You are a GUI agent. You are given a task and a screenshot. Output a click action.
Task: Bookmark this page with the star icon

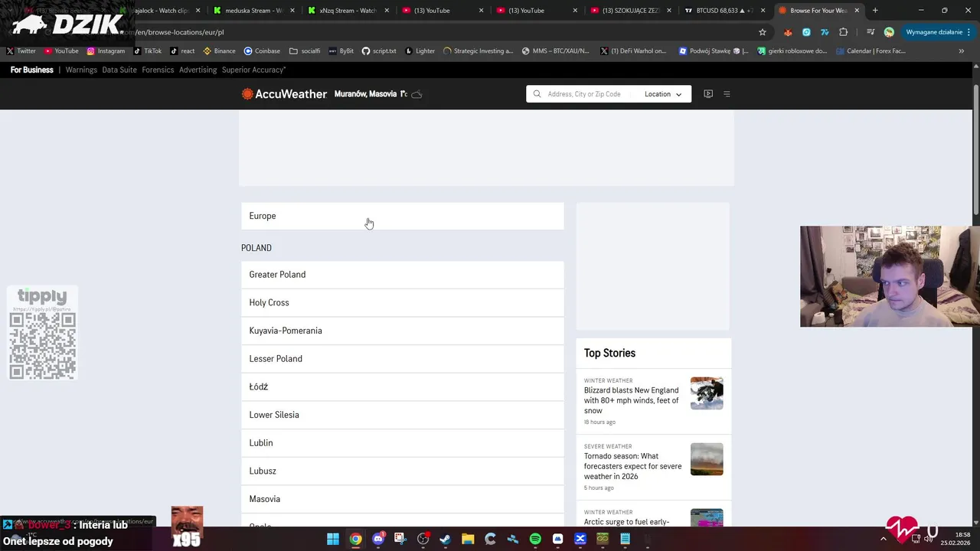pyautogui.click(x=763, y=32)
